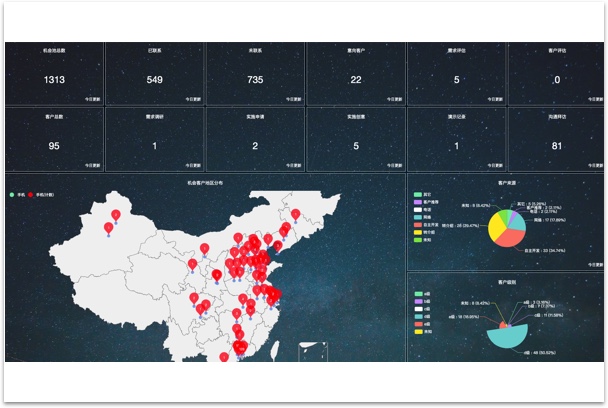The height and width of the screenshot is (408, 608).
Task: Toggle a级 legend item in 客户级别 chart
Action: point(422,294)
